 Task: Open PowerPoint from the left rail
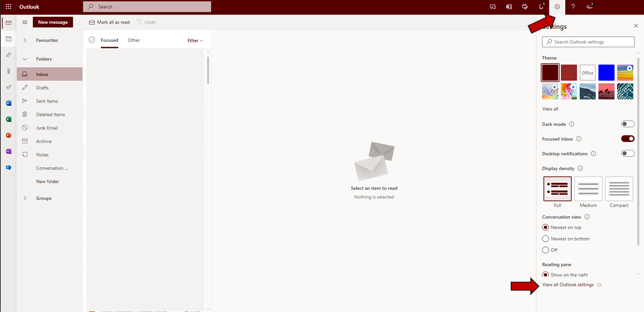tap(8, 135)
